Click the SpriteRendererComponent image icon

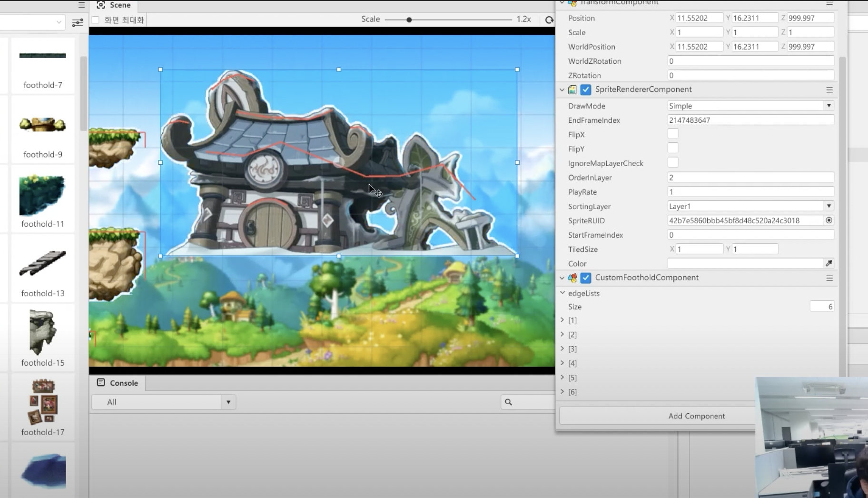coord(572,90)
